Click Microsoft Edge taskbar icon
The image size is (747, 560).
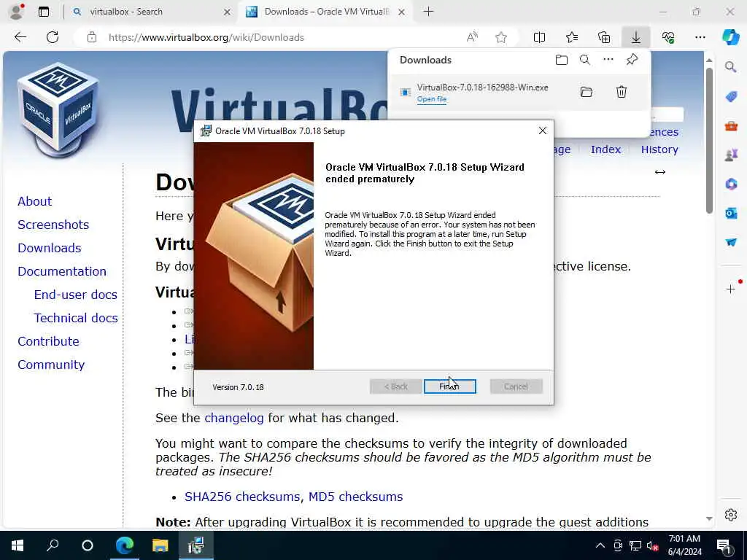click(x=125, y=545)
